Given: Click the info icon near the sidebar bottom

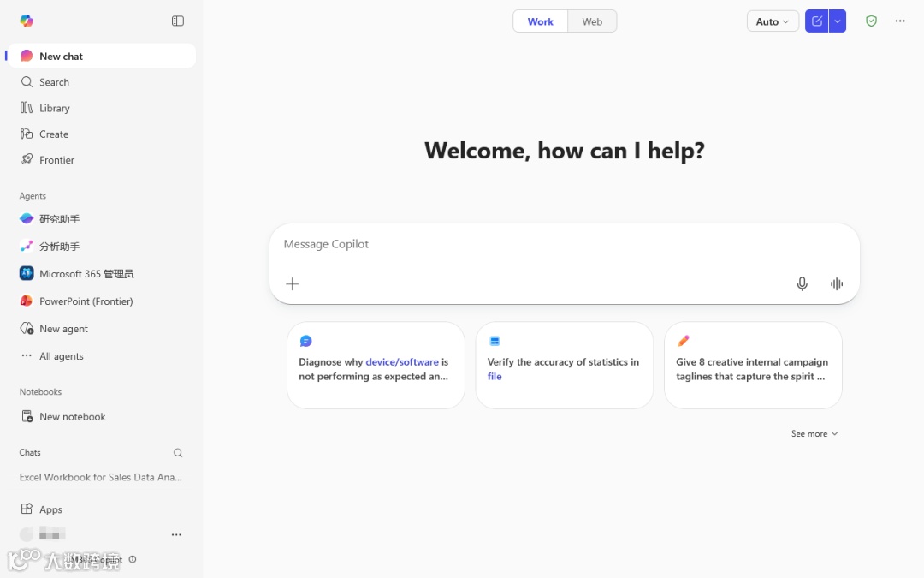Looking at the screenshot, I should (133, 559).
